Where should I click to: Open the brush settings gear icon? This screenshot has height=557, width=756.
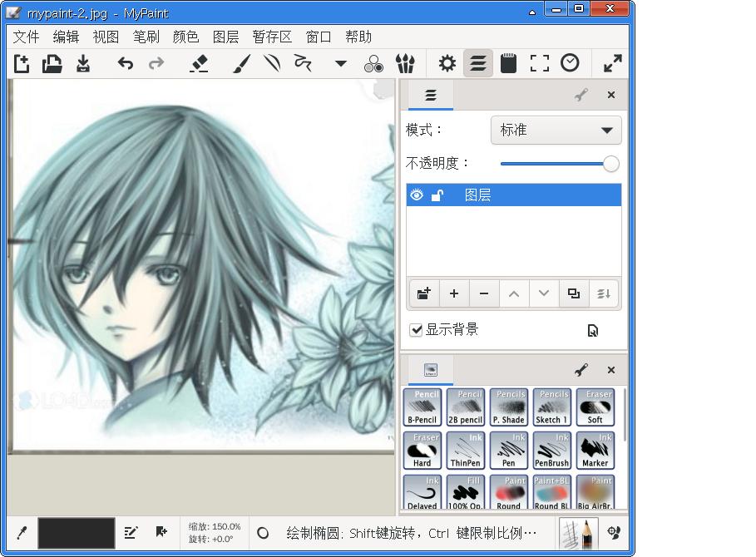pos(447,63)
